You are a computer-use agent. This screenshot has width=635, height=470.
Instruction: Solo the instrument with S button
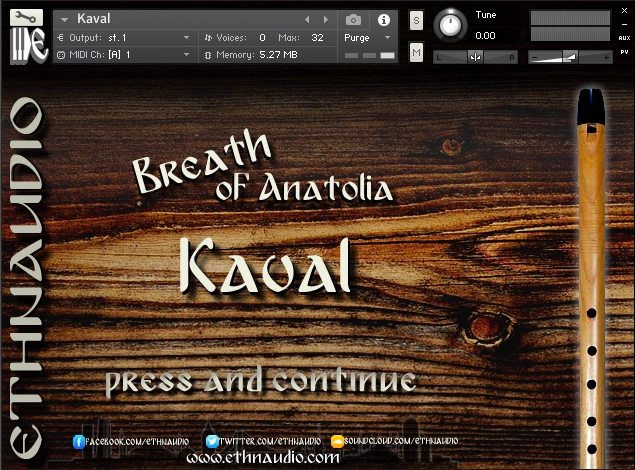coord(416,20)
